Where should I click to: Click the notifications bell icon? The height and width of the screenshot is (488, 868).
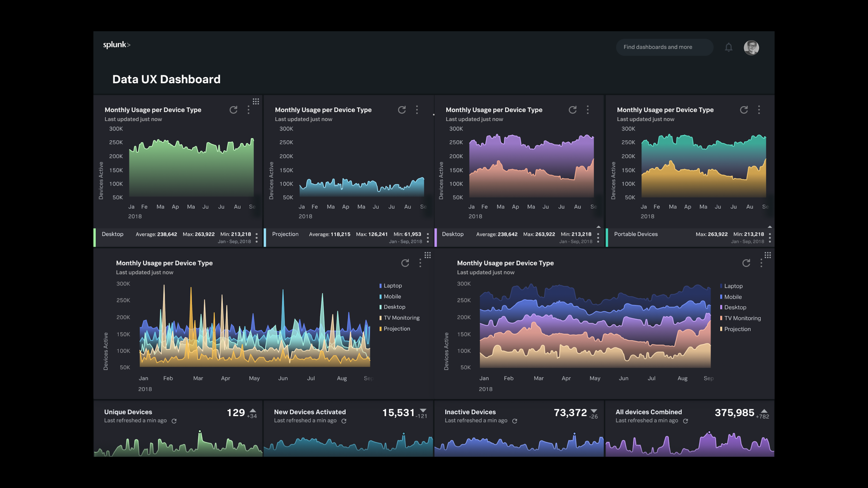tap(728, 47)
